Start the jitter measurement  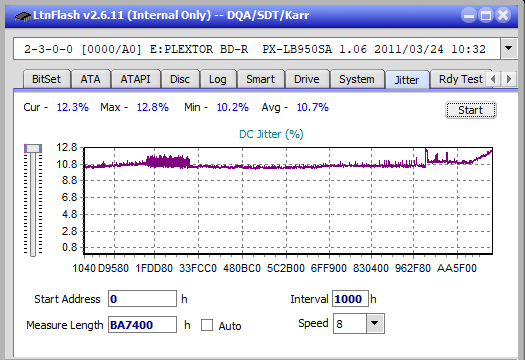[471, 110]
